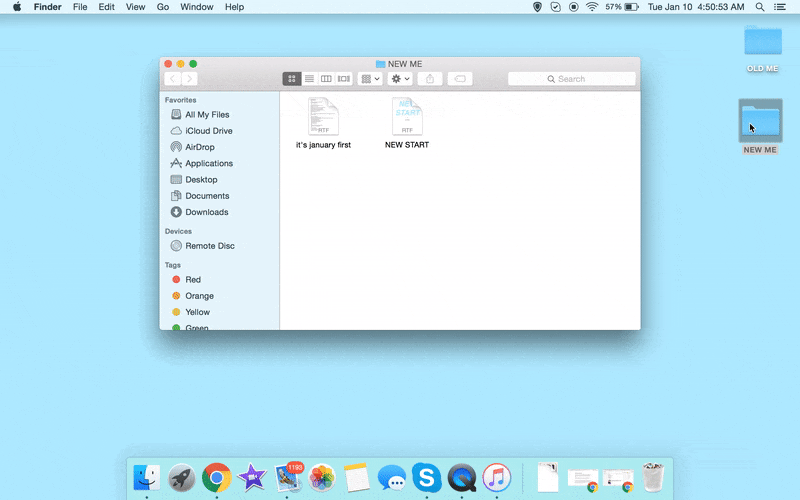Open Messages from the Dock

[392, 478]
